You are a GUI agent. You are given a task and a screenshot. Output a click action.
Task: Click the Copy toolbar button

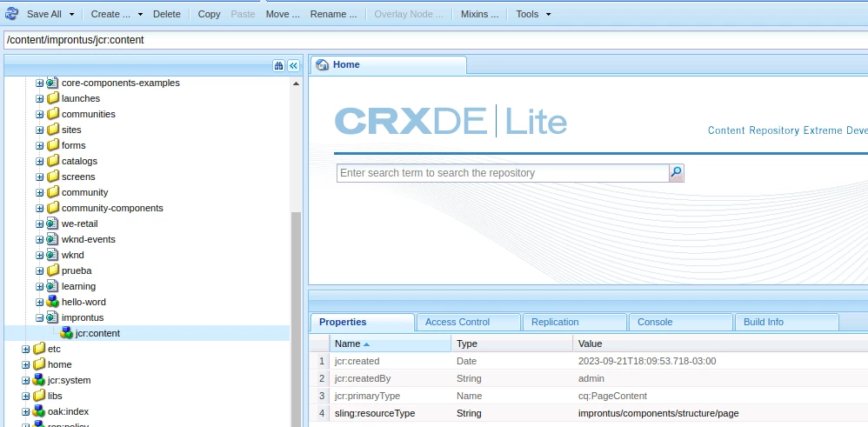point(210,15)
